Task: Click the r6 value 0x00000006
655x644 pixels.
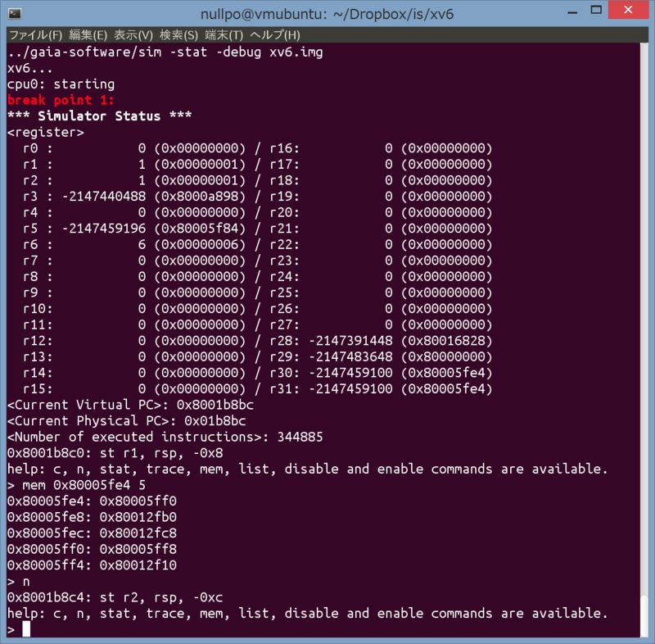Action: 200,244
